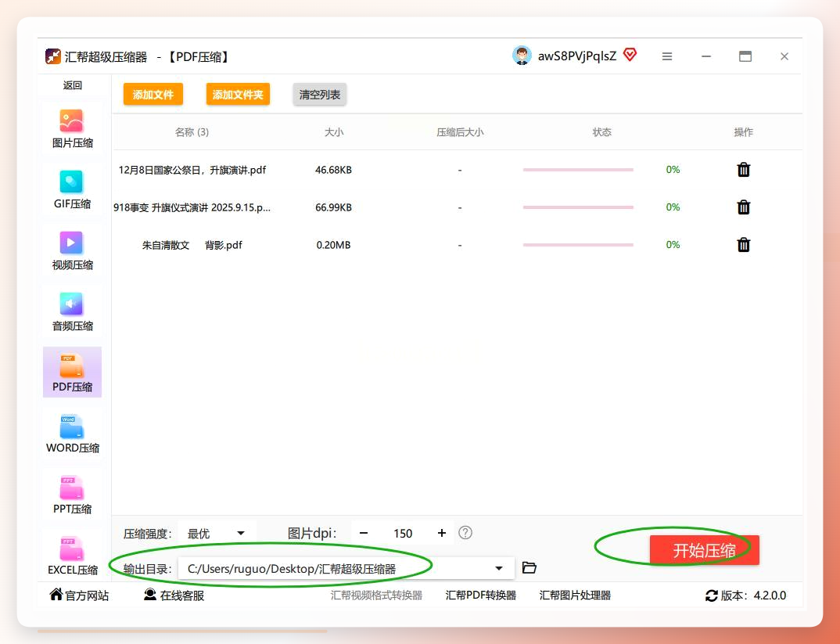Open 汇帮视频格式转换器 link

click(x=377, y=595)
